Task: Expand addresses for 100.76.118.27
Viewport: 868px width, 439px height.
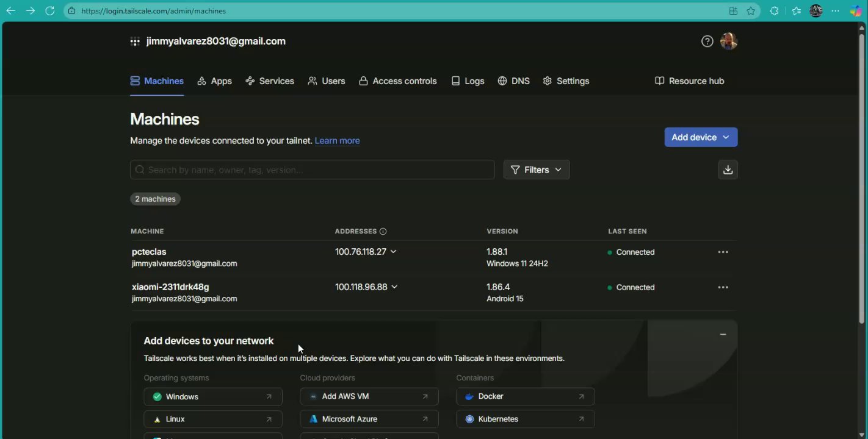Action: point(393,252)
